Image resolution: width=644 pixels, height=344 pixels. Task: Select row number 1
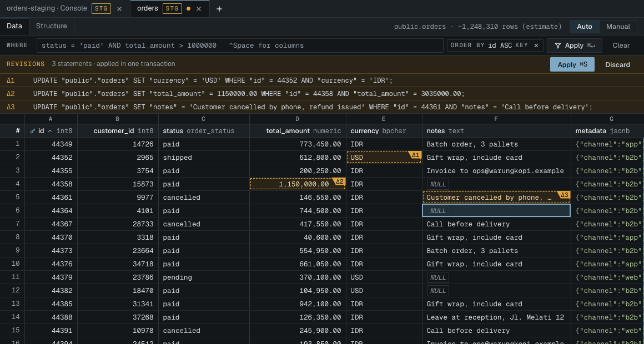tap(12, 144)
